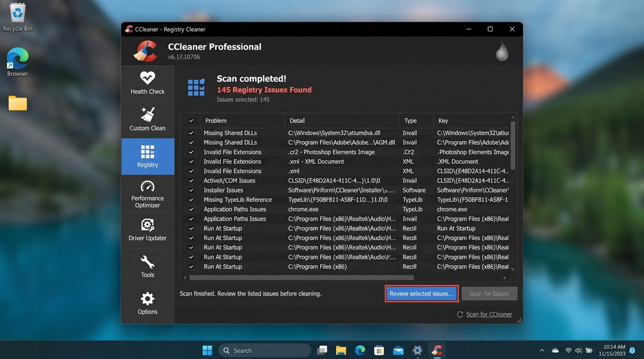The width and height of the screenshot is (644, 359).
Task: Uncheck the ActiveX/COM Issues row
Action: click(x=191, y=181)
